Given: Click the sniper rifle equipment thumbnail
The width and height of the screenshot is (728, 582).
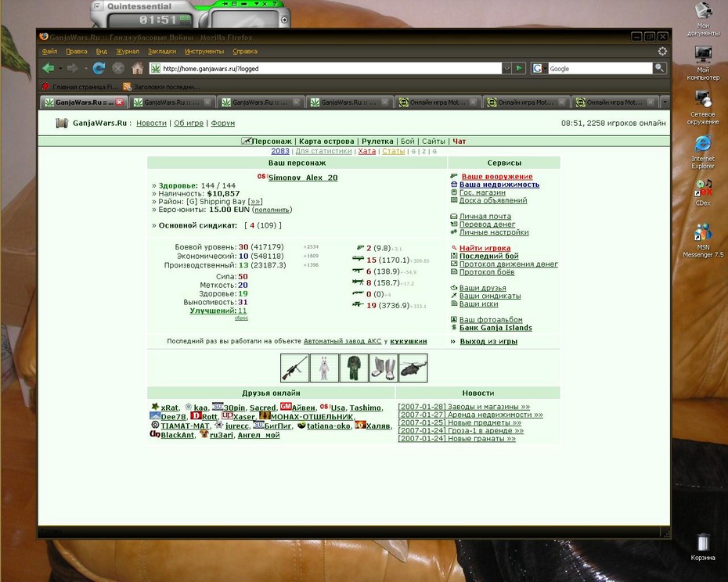Looking at the screenshot, I should click(294, 368).
